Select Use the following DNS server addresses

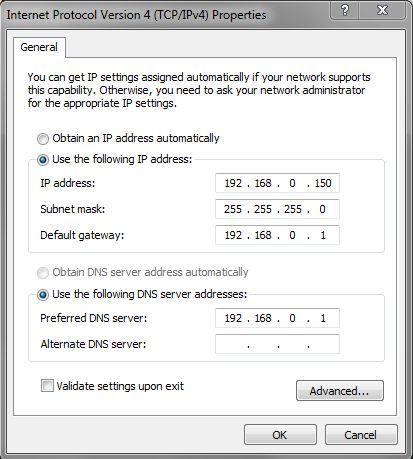click(43, 295)
